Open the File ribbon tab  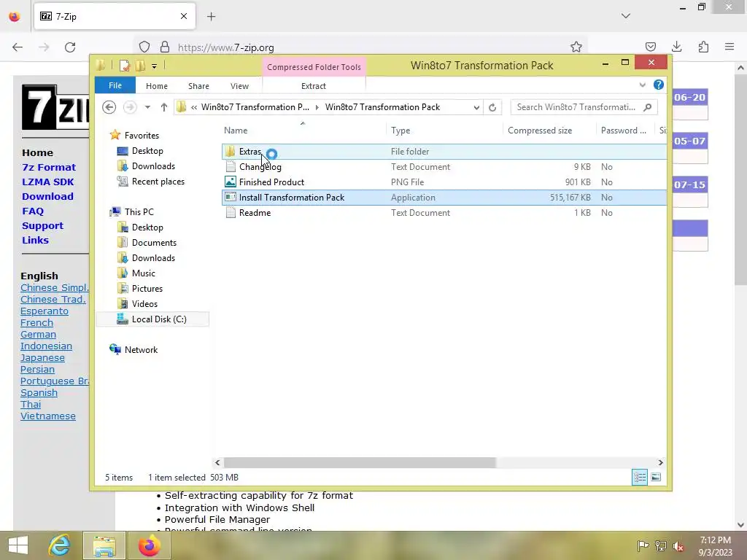tap(115, 85)
